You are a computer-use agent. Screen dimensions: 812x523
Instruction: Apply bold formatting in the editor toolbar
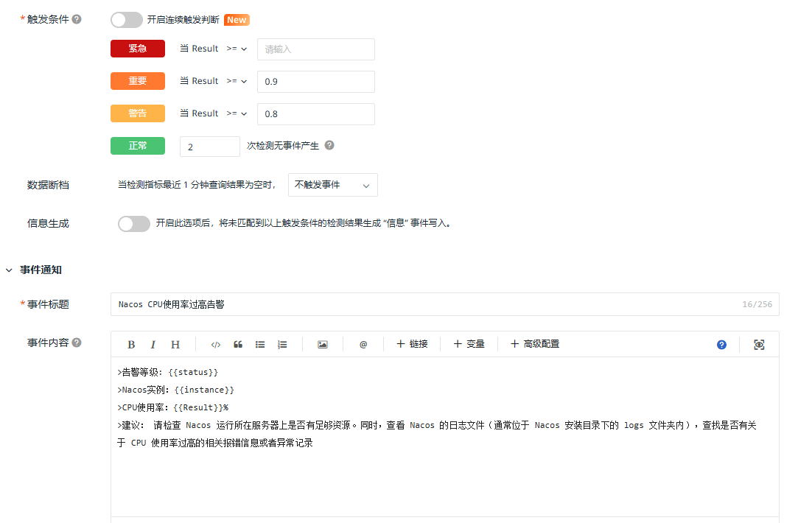(131, 344)
